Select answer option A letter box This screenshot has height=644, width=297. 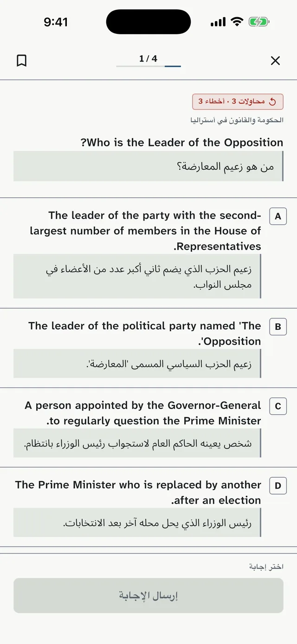(278, 216)
